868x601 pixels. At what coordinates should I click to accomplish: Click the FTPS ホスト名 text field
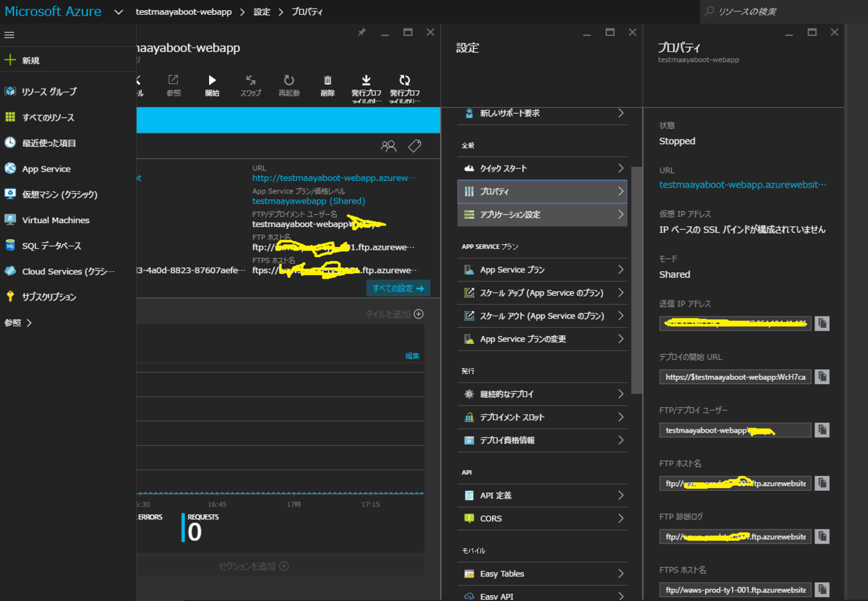(x=735, y=590)
